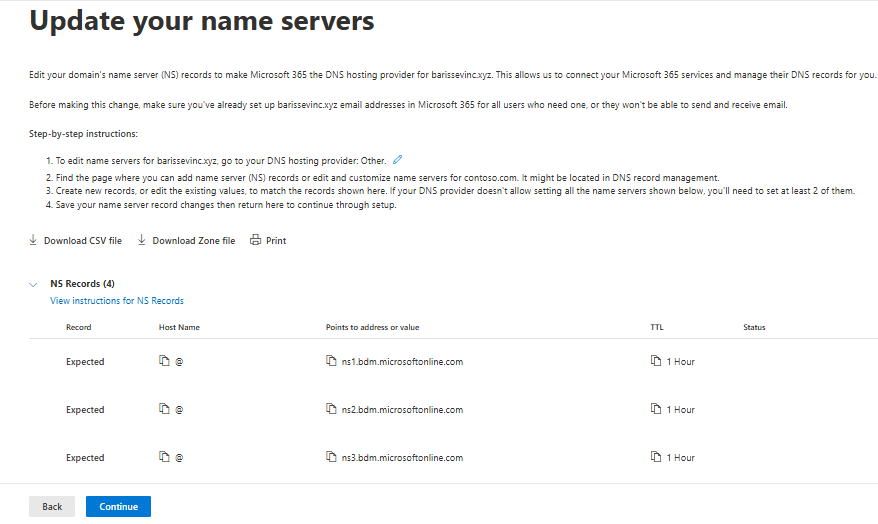The width and height of the screenshot is (878, 524).
Task: Copy the 1 Hour TTL for the ns2 row
Action: (656, 409)
